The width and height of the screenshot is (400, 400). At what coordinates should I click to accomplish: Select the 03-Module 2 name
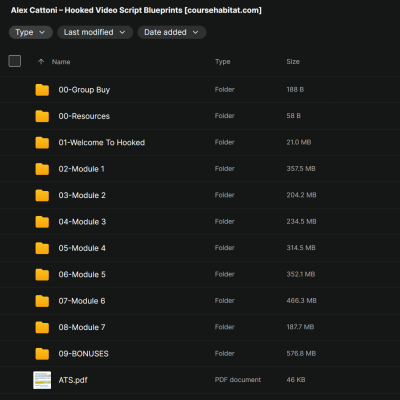point(82,195)
